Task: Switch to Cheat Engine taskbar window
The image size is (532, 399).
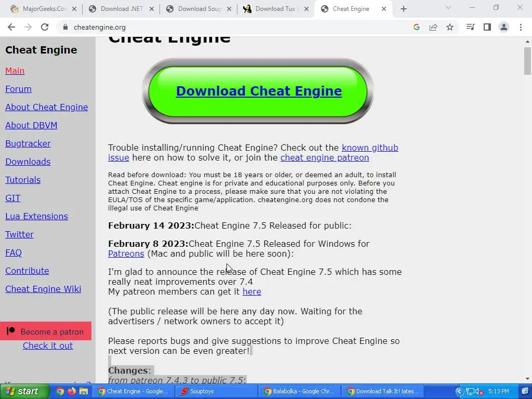Action: tap(133, 391)
